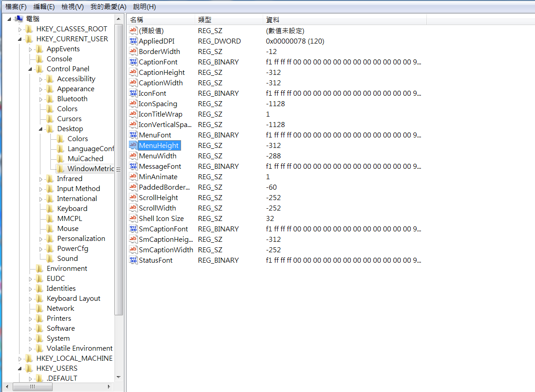Screen dimensions: 535x392
Task: Click the computer icon at tree root
Action: [19, 19]
